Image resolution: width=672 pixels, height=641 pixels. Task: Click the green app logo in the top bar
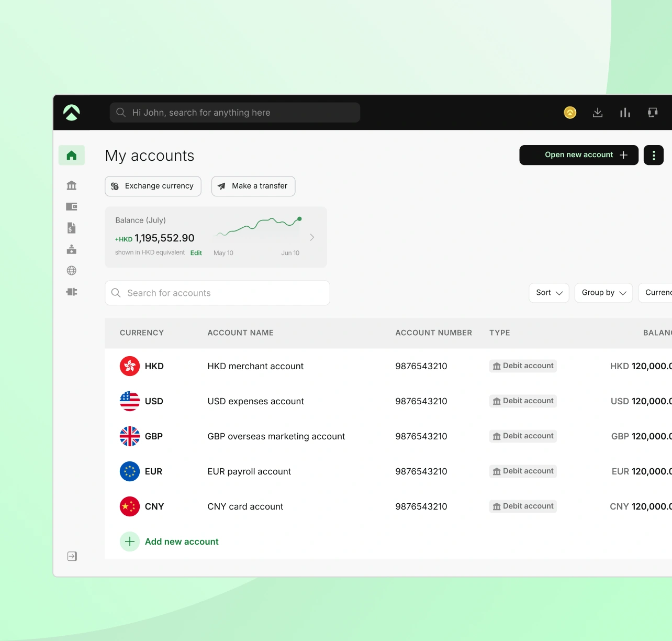coord(72,113)
